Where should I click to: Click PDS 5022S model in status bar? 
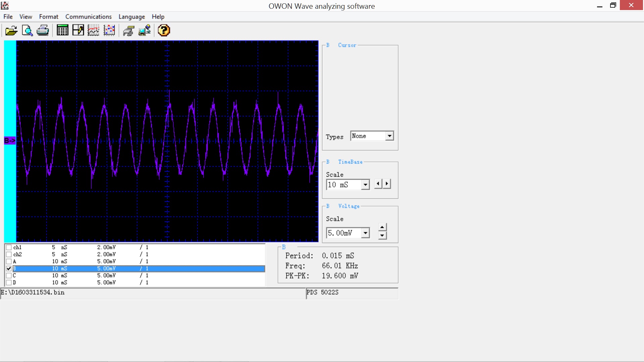click(323, 292)
